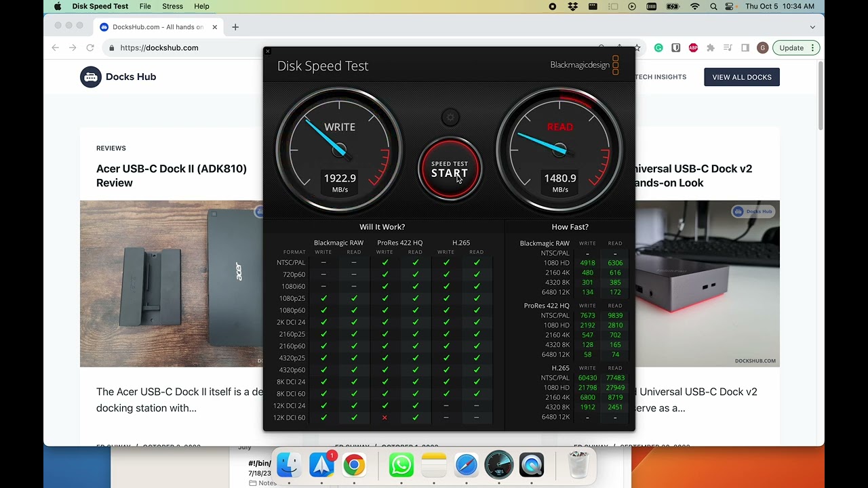Click the REVIEWS category label
This screenshot has width=868, height=488.
pos(111,148)
